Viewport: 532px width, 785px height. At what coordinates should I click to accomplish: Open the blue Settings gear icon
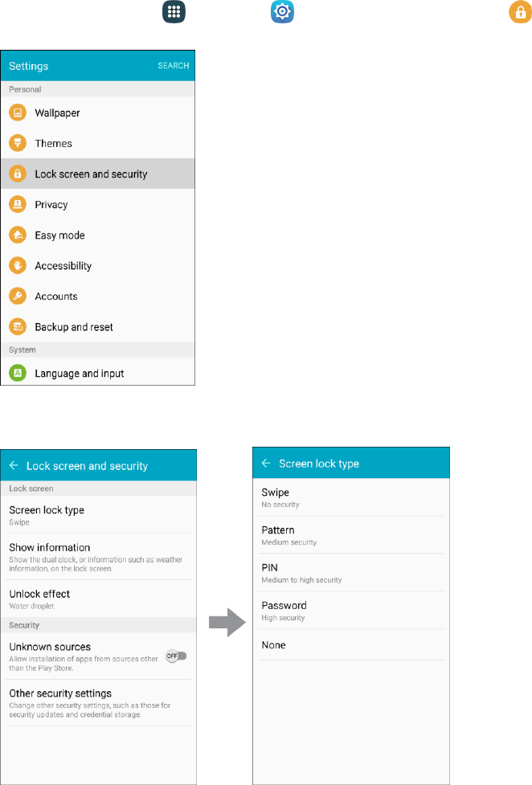point(282,12)
